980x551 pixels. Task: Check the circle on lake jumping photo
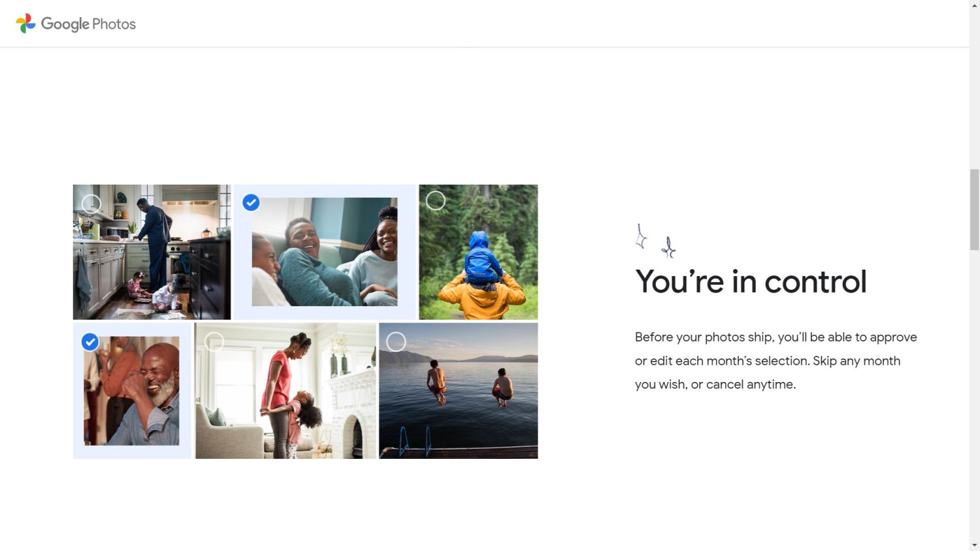coord(396,341)
